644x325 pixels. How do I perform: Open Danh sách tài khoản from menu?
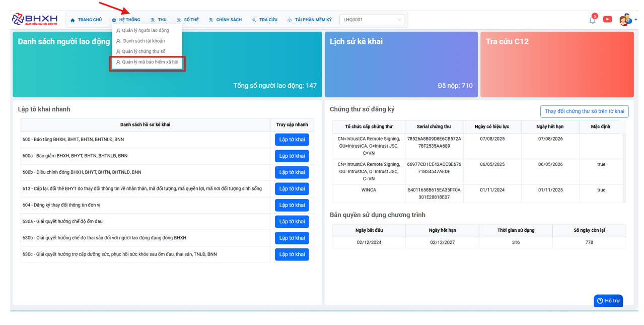click(x=144, y=41)
